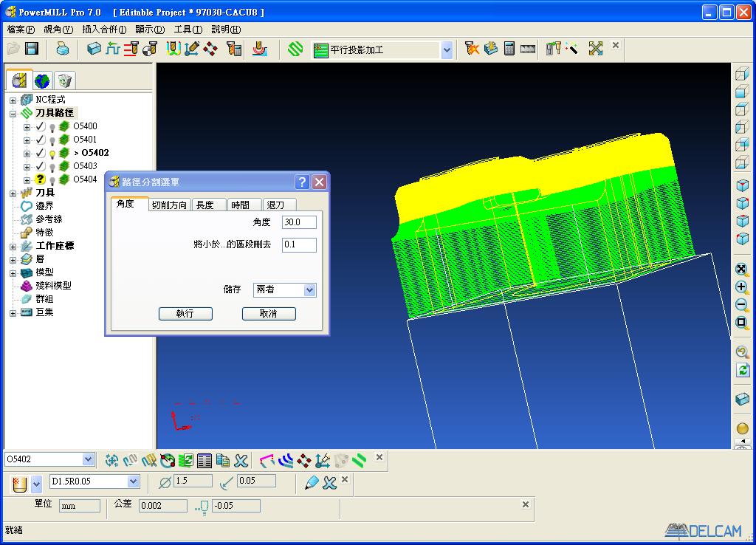Switch to the 長度 tab
The height and width of the screenshot is (545, 756).
coord(209,205)
